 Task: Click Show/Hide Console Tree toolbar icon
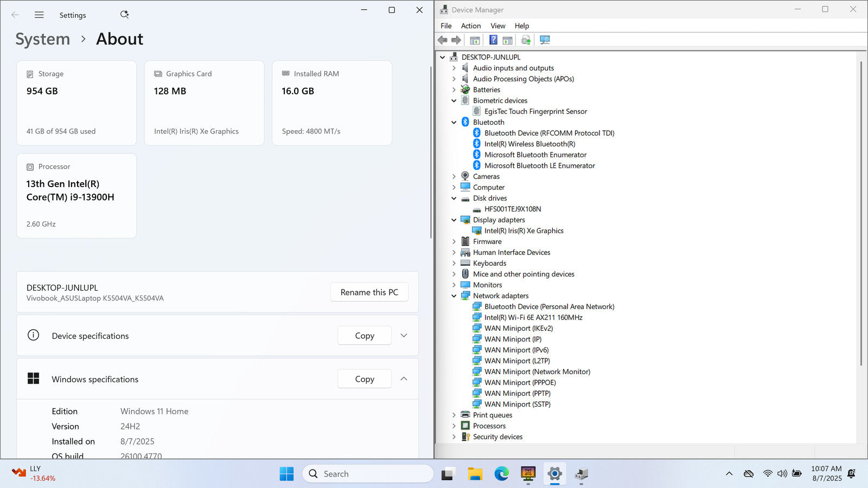click(475, 40)
